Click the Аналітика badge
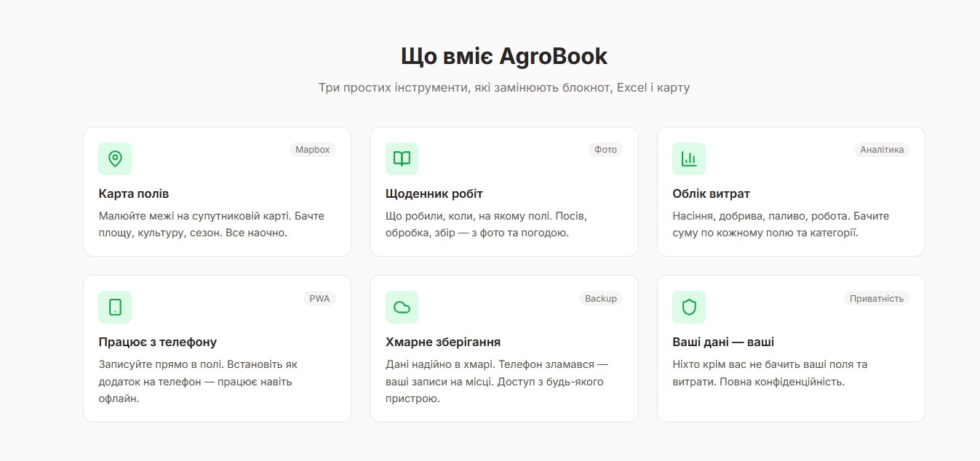980x461 pixels. coord(882,150)
